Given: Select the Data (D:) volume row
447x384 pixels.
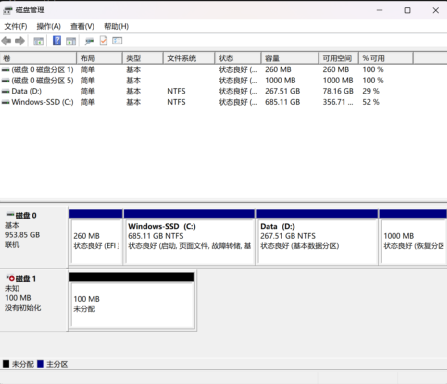Looking at the screenshot, I should coord(223,91).
